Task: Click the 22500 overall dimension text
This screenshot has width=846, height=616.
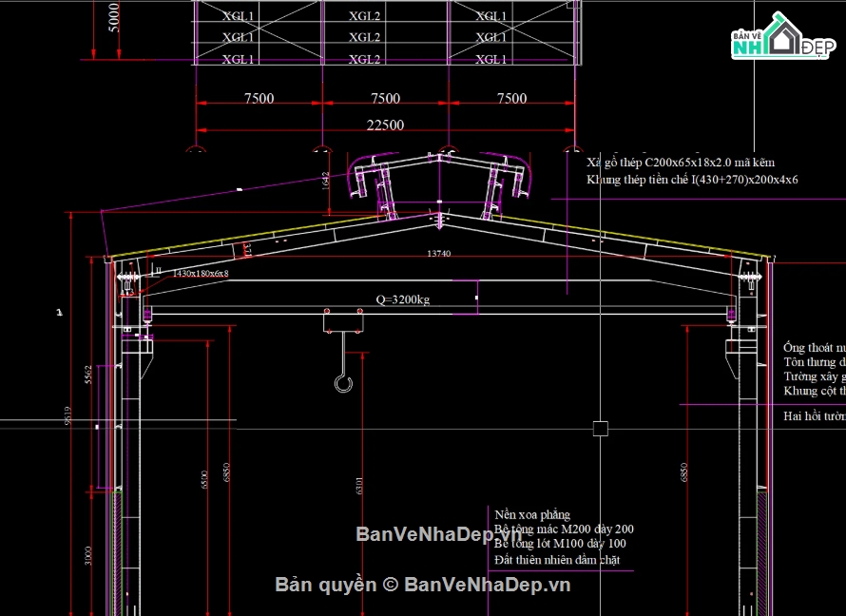Action: click(x=385, y=125)
